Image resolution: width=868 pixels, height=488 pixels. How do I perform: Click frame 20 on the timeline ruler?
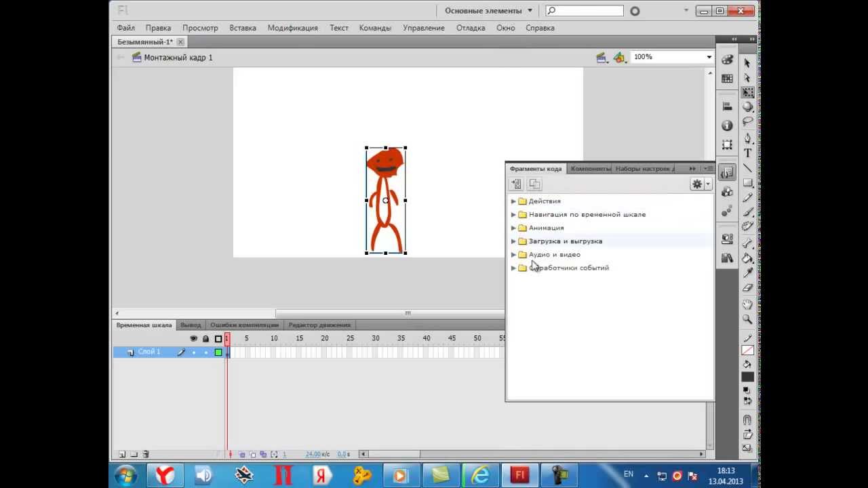pyautogui.click(x=325, y=338)
